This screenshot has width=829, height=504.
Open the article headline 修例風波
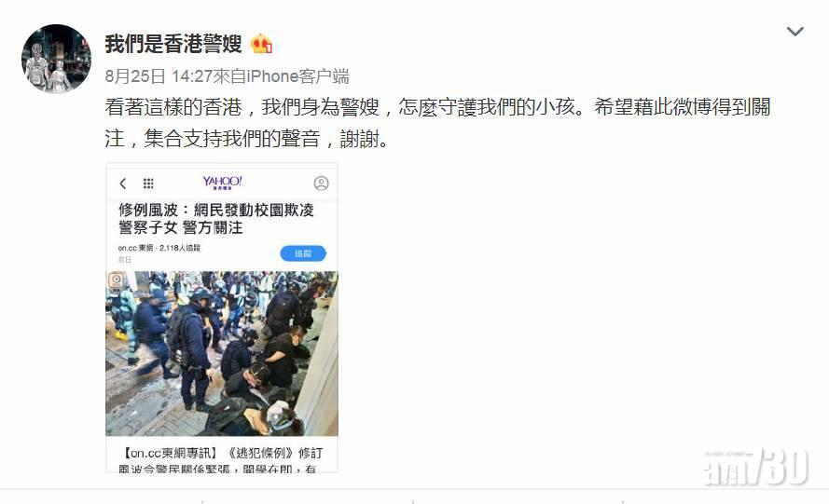point(215,219)
